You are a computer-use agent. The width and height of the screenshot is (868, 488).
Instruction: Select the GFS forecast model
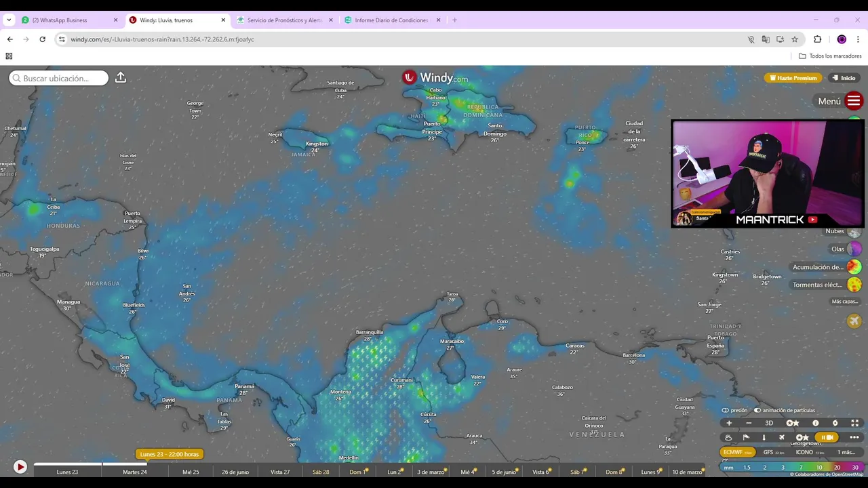tap(774, 452)
